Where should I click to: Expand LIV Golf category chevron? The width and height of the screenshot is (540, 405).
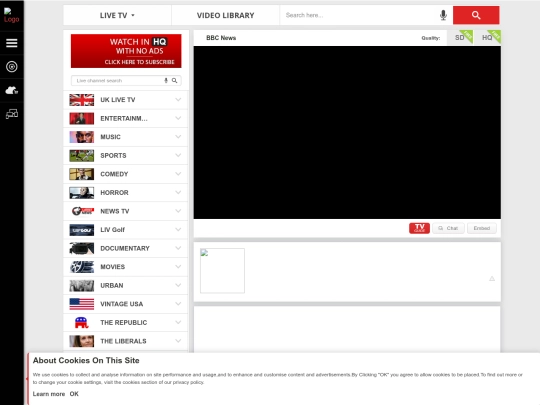click(x=178, y=230)
